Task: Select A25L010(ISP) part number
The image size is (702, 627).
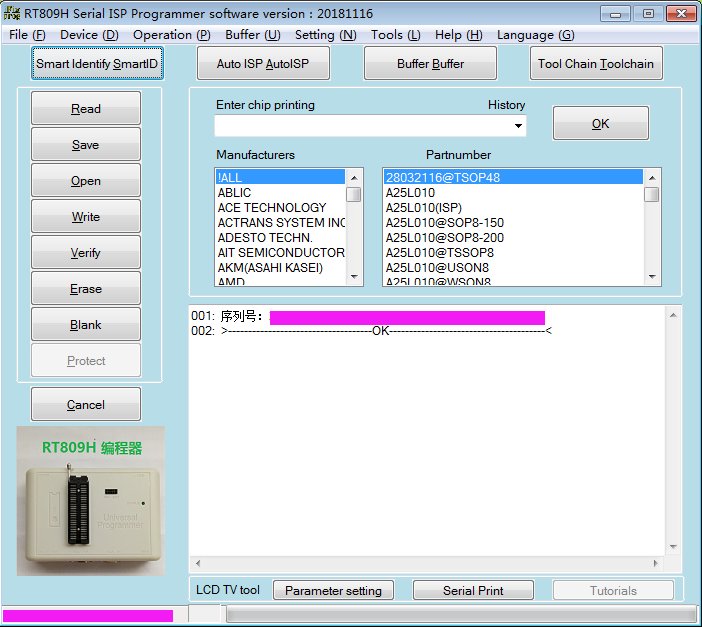Action: [x=513, y=207]
